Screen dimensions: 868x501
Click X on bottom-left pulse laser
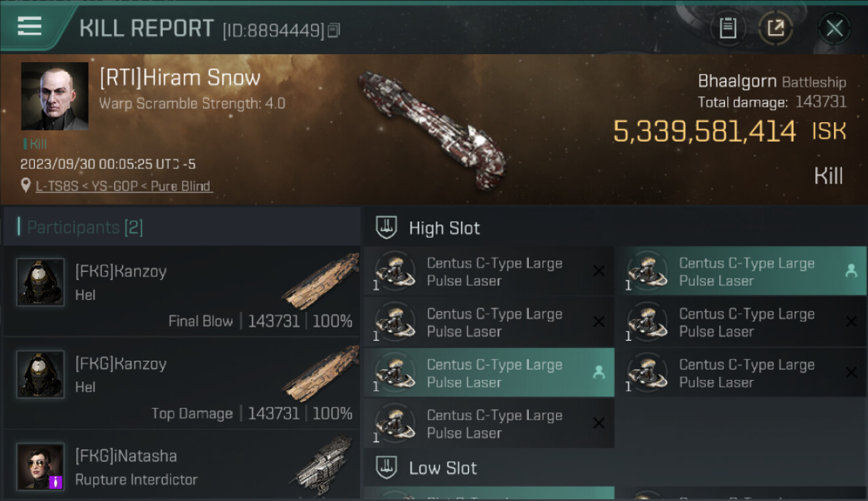(x=598, y=423)
